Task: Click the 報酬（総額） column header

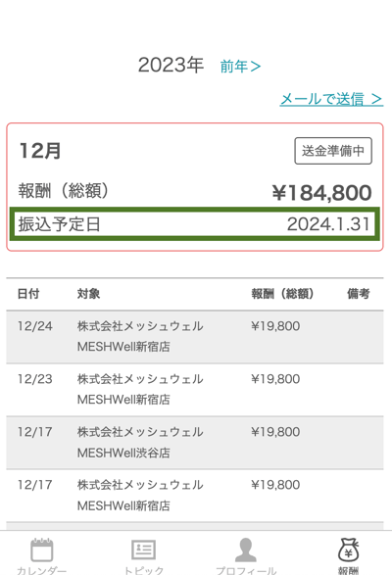Action: [x=282, y=294]
